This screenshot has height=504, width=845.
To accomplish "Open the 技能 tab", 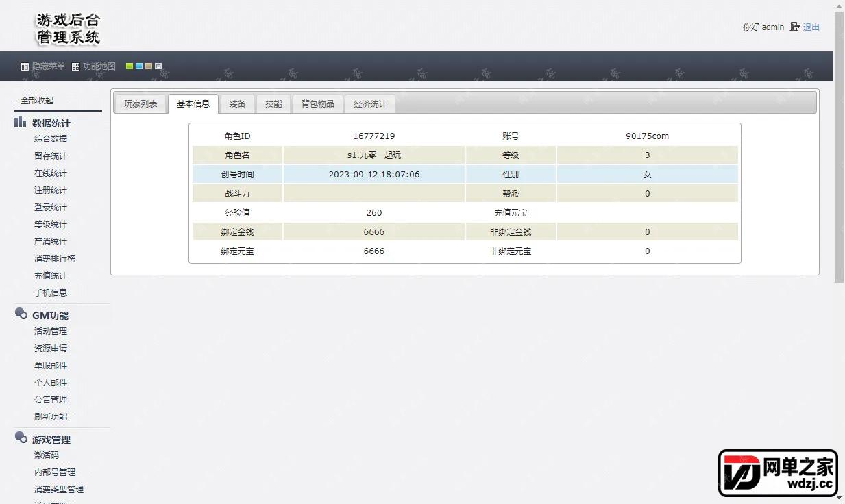I will click(273, 104).
